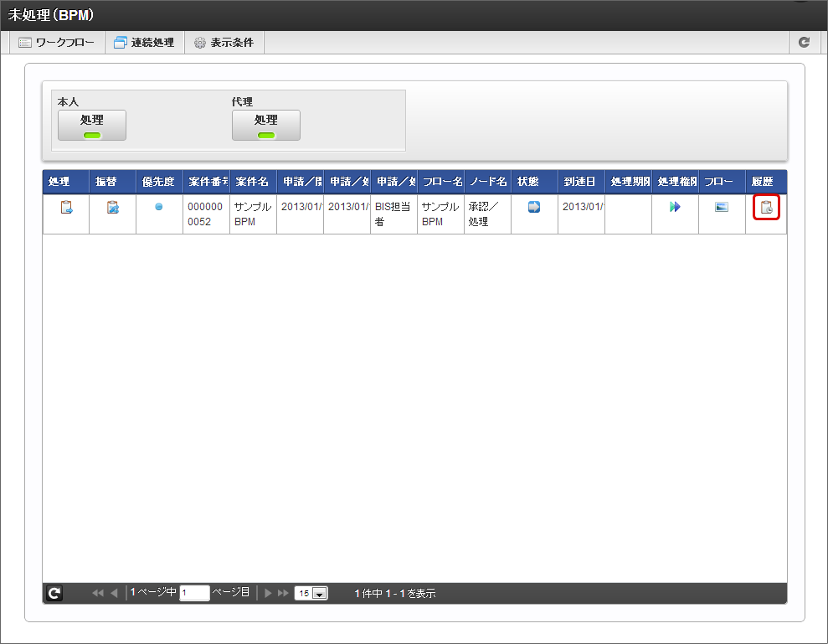Open the rows-per-page dropdown showing 15
828x644 pixels.
311,593
